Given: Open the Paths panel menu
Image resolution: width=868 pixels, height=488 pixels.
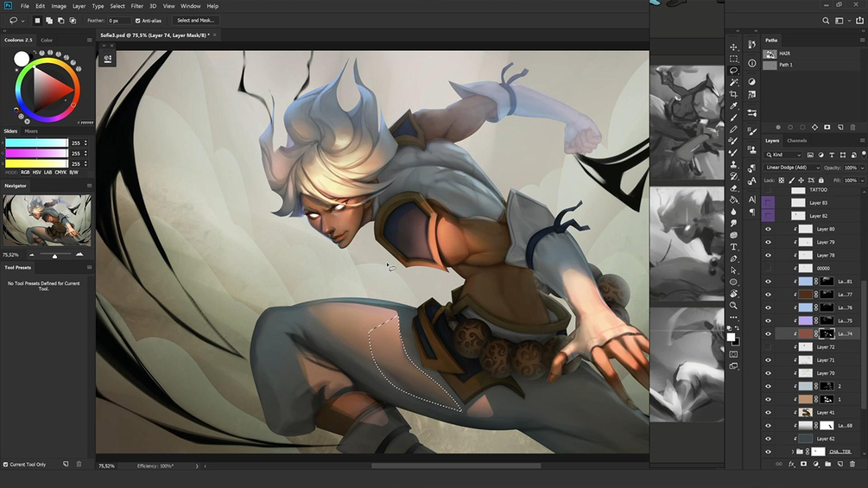Looking at the screenshot, I should [x=862, y=40].
